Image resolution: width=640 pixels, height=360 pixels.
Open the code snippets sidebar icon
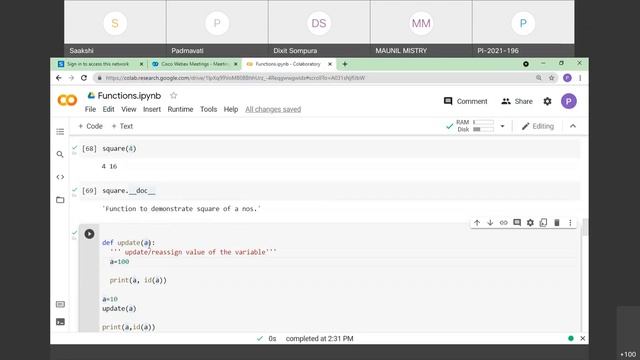60,177
